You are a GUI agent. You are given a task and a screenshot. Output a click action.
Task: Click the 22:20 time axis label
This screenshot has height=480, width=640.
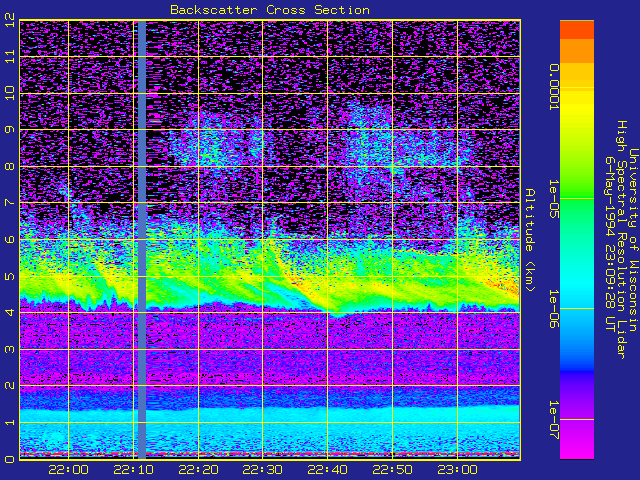click(x=198, y=470)
